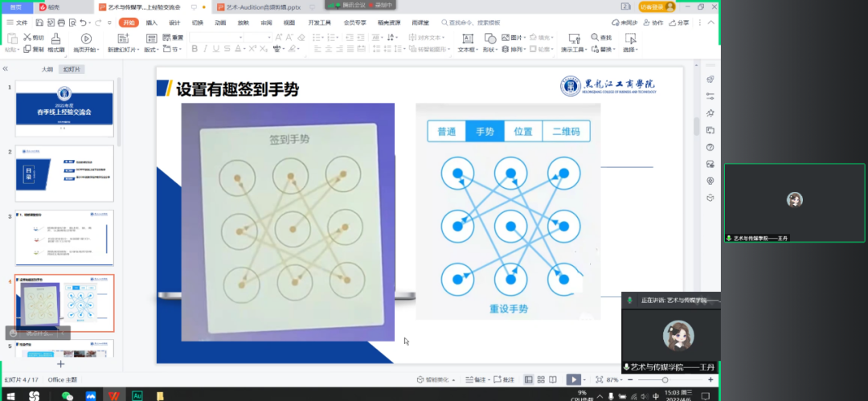This screenshot has height=401, width=868.
Task: Open WeChat from the Windows taskbar
Action: [x=68, y=395]
